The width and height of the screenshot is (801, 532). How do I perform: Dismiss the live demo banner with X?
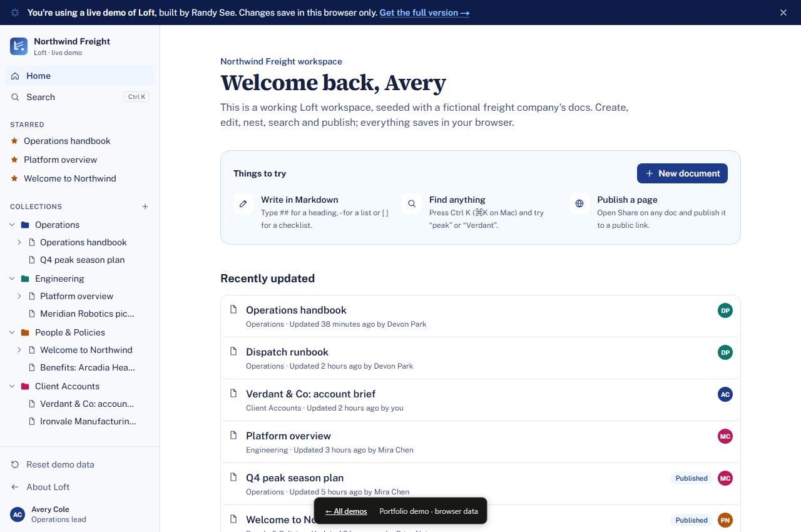point(783,13)
